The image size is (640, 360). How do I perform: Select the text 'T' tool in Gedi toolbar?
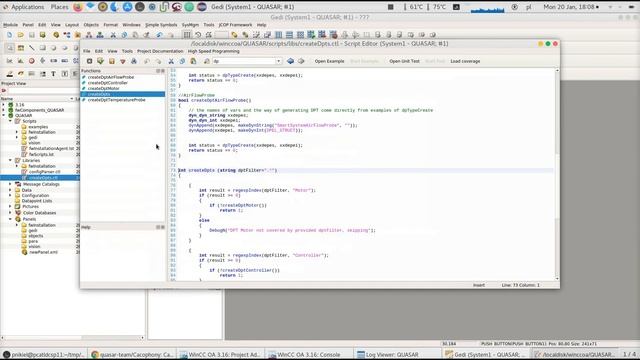(x=53, y=74)
